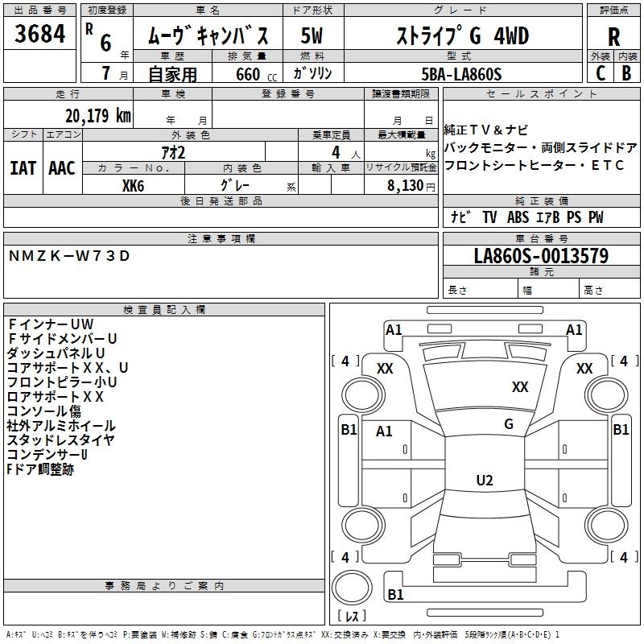Click the G mark on the windshield diagram
This screenshot has width=644, height=644.
508,424
